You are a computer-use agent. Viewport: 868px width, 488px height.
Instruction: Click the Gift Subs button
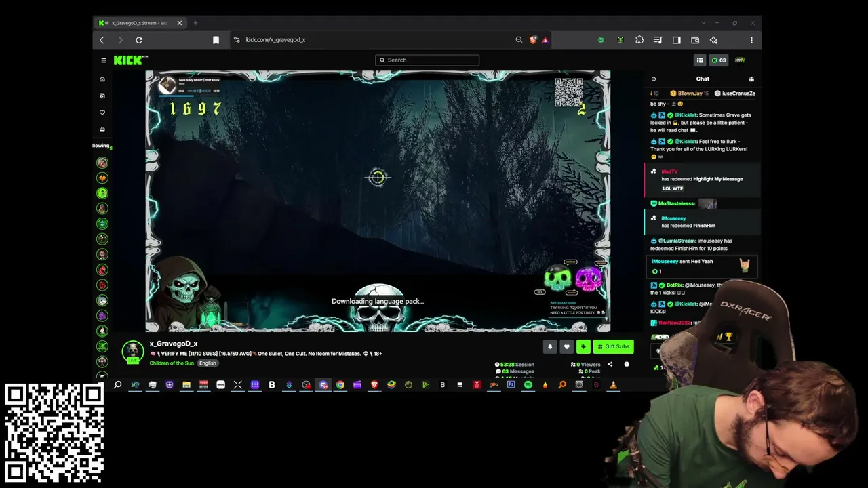(613, 347)
